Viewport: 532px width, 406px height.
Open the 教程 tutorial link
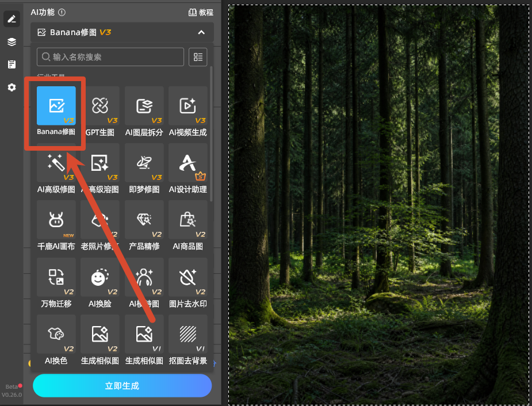pyautogui.click(x=201, y=13)
